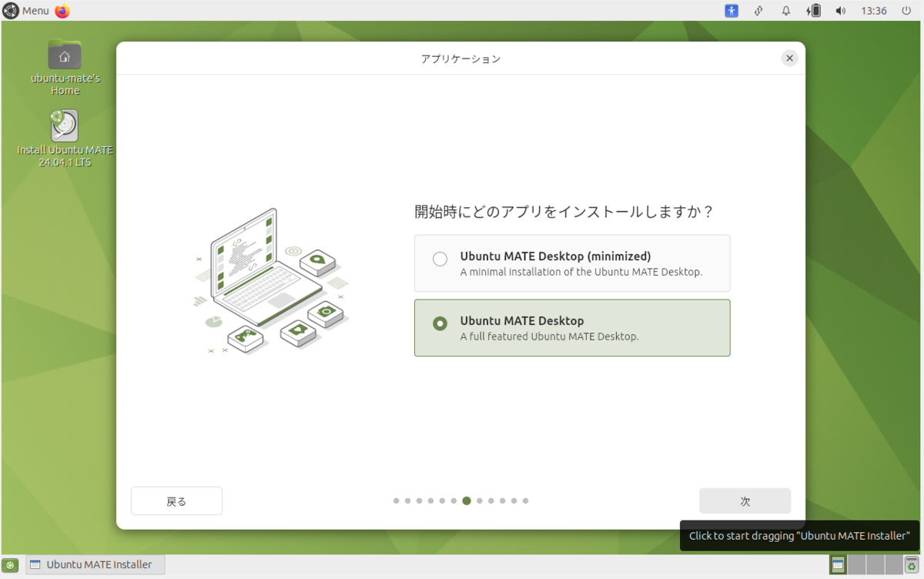The width and height of the screenshot is (924, 579).
Task: Activate Ubuntu MATE Installer taskbar entry
Action: [x=95, y=565]
